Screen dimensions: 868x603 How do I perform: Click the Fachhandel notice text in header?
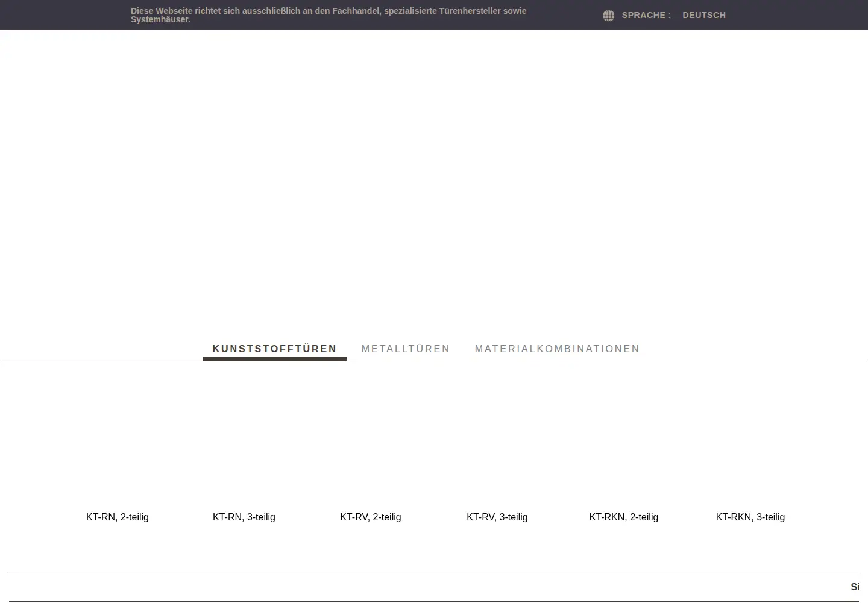point(329,15)
